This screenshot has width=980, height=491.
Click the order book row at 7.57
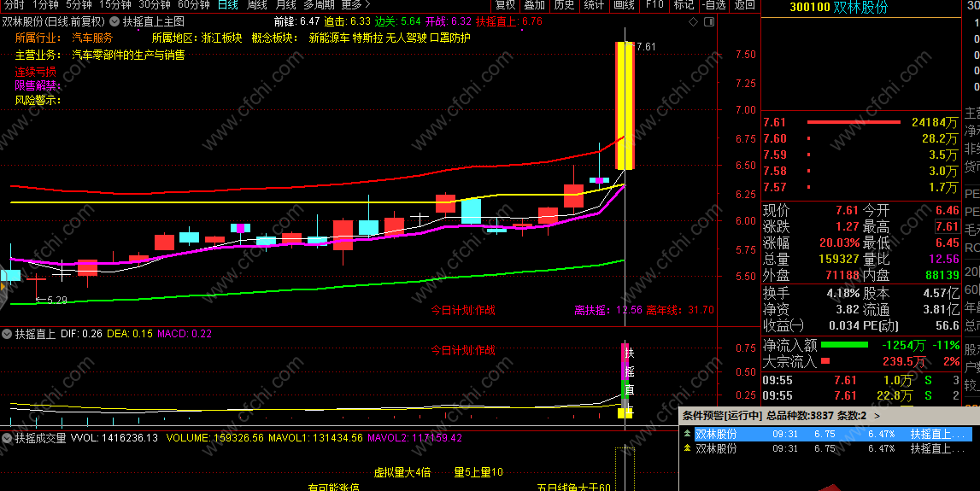861,187
